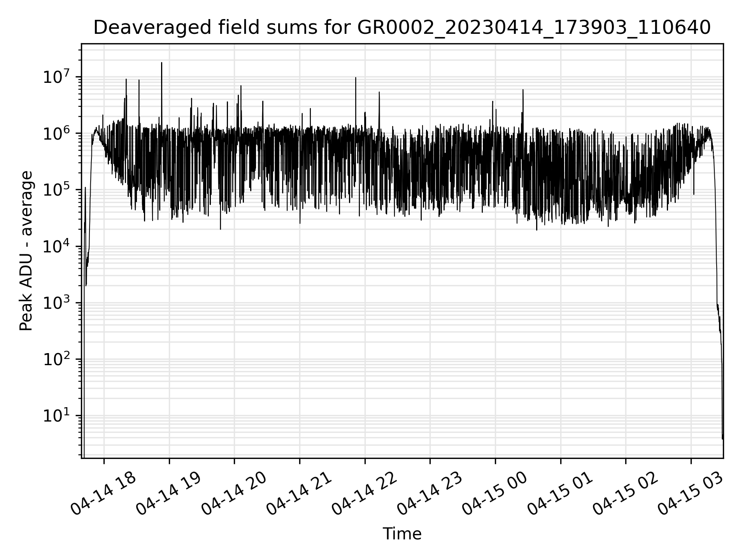Viewport: 747px width, 560px height.
Task: Click the y-axis label 'Peak ADU - average'
Action: point(26,251)
